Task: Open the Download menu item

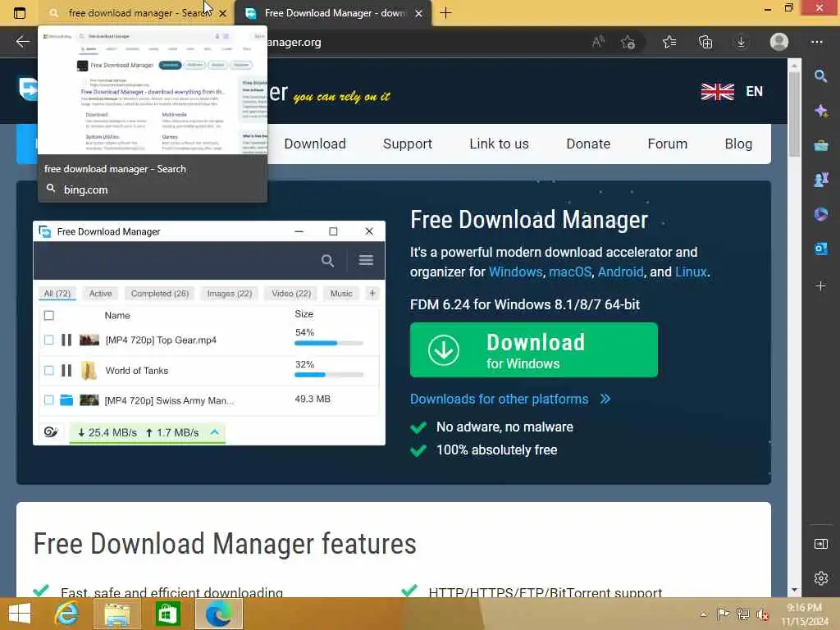Action: [315, 144]
